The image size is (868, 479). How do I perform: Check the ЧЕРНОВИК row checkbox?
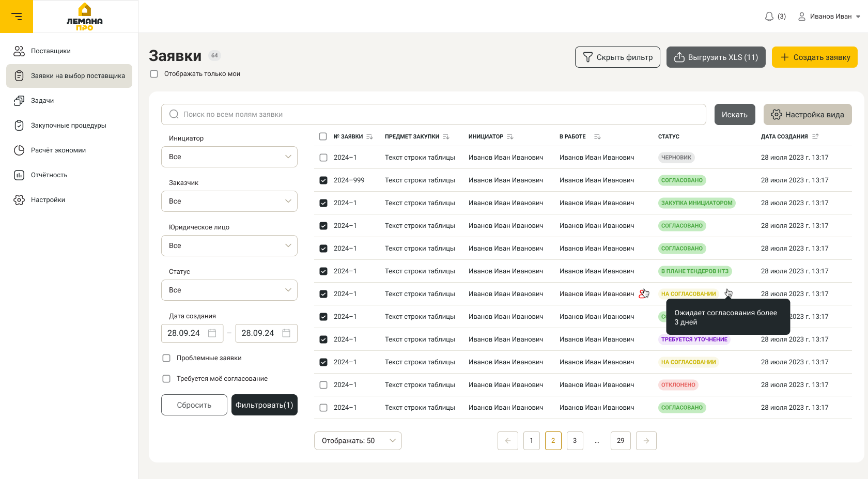323,158
